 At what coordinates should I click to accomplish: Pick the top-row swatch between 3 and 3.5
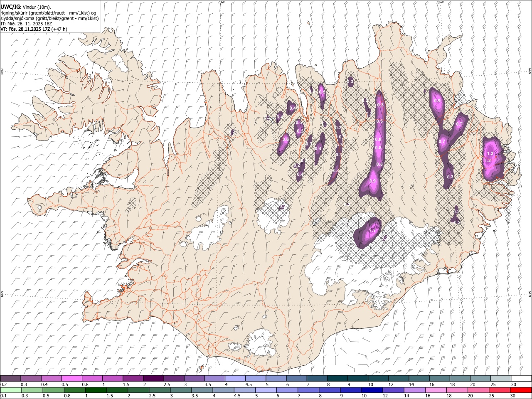click(x=194, y=379)
